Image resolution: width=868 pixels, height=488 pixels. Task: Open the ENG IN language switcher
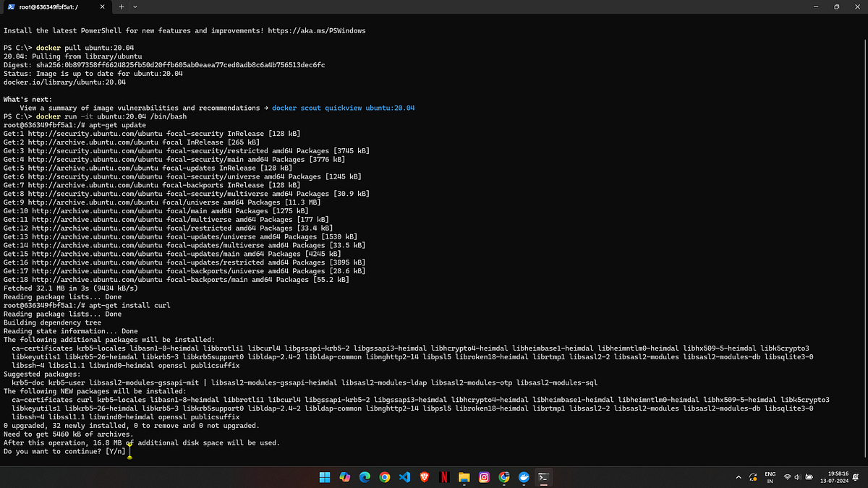coord(770,477)
